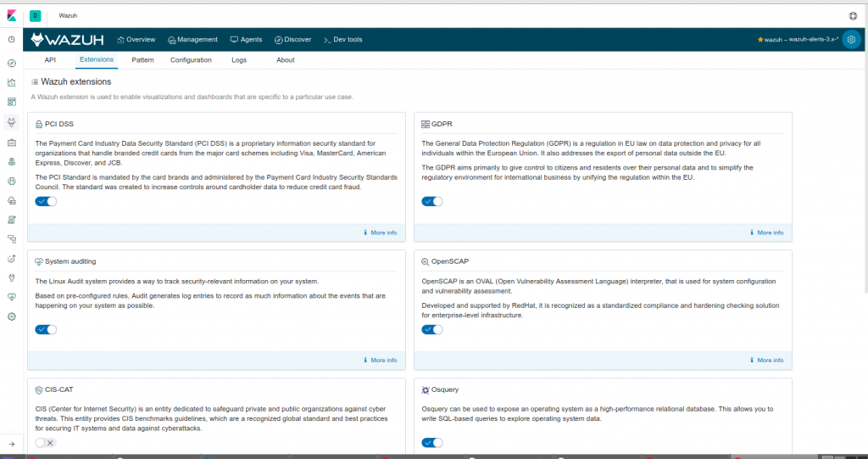Viewport: 868px width, 459px height.
Task: Click the Wazuh breadcrumb text
Action: click(x=68, y=16)
